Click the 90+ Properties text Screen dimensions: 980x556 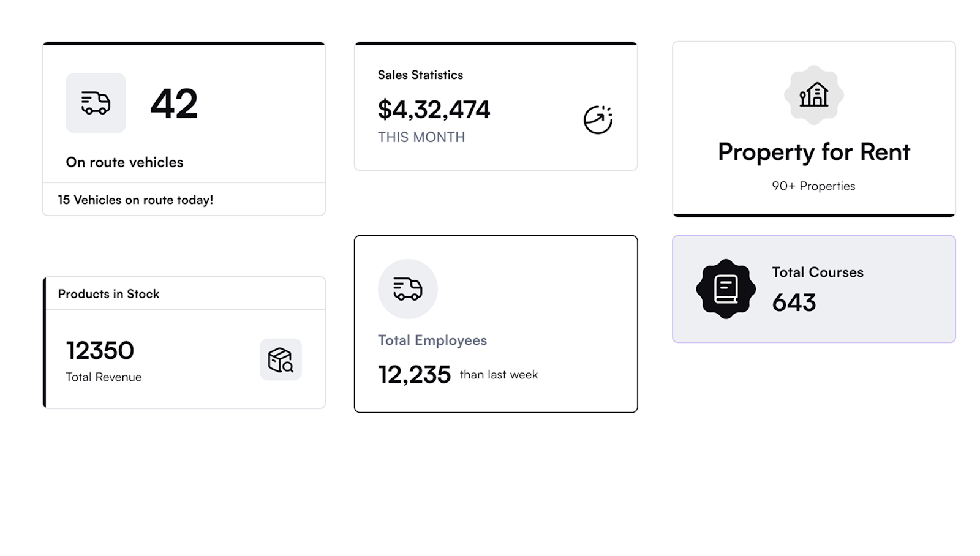click(x=813, y=186)
